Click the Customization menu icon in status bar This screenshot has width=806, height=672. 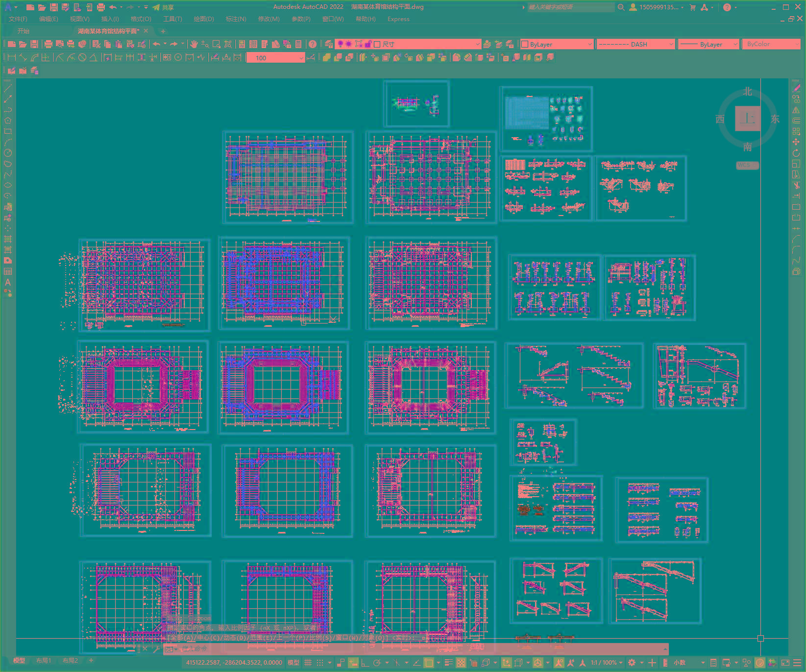798,663
